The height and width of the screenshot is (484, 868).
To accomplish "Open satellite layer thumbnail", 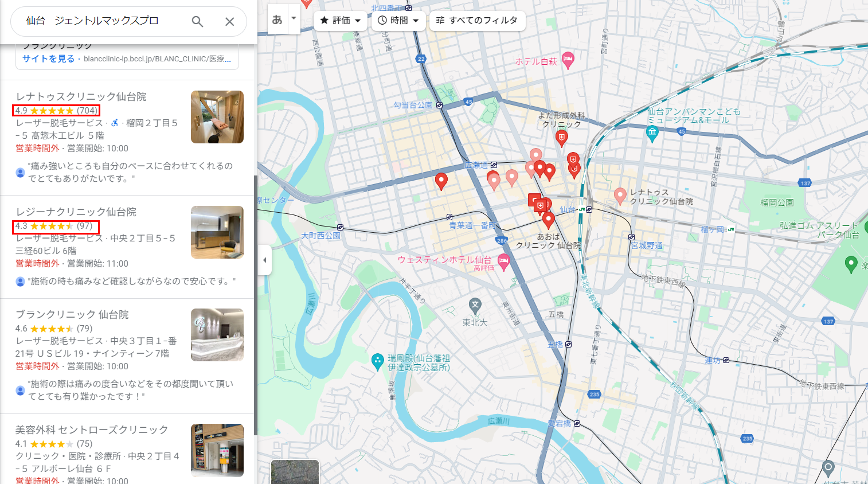I will tap(295, 472).
